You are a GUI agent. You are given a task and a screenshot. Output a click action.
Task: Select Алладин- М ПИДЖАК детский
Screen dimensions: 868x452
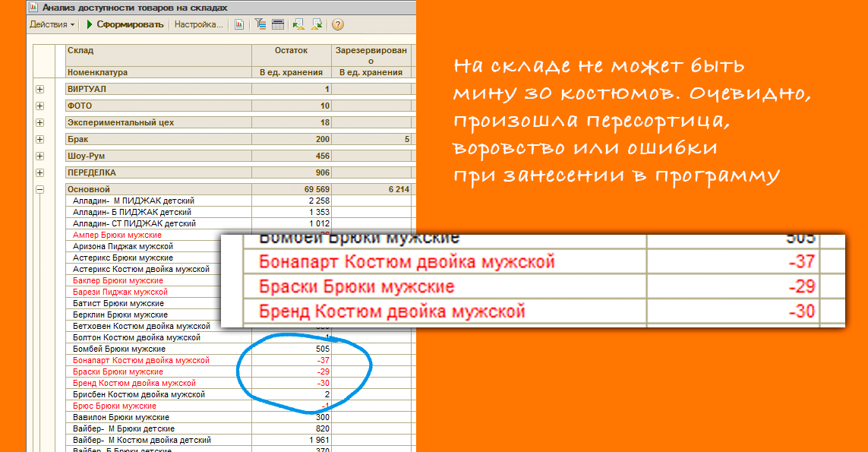[134, 201]
